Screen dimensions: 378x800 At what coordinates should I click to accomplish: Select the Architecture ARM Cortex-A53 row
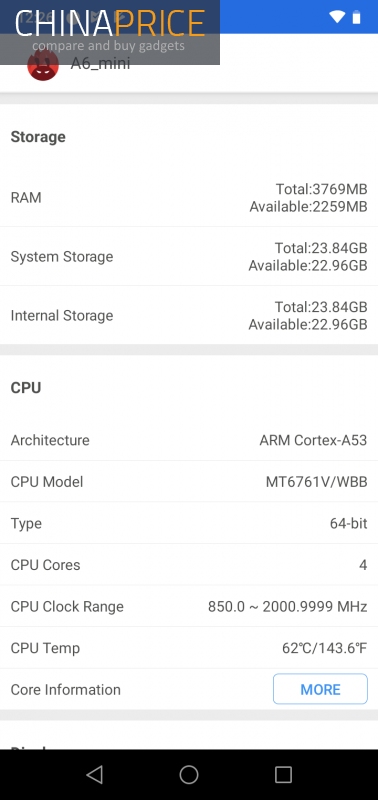[189, 440]
